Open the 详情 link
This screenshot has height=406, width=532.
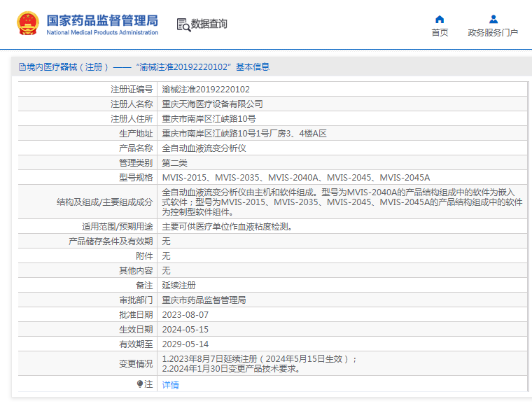pyautogui.click(x=170, y=384)
